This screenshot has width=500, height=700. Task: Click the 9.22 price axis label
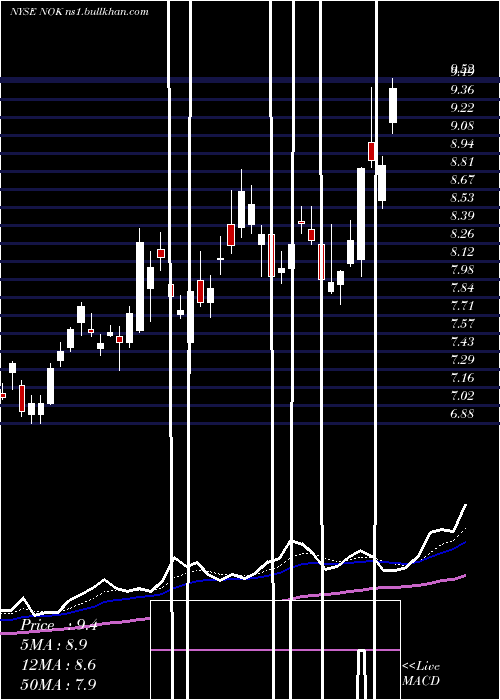462,108
